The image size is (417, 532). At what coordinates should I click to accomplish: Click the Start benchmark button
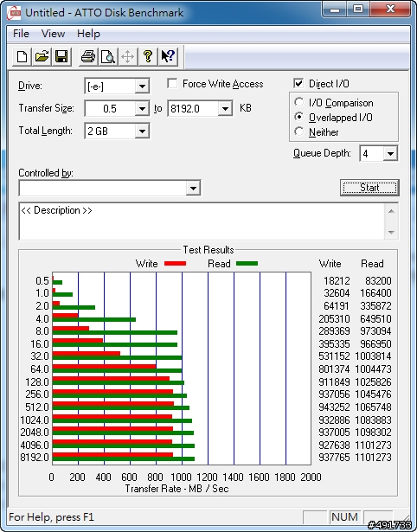click(369, 188)
